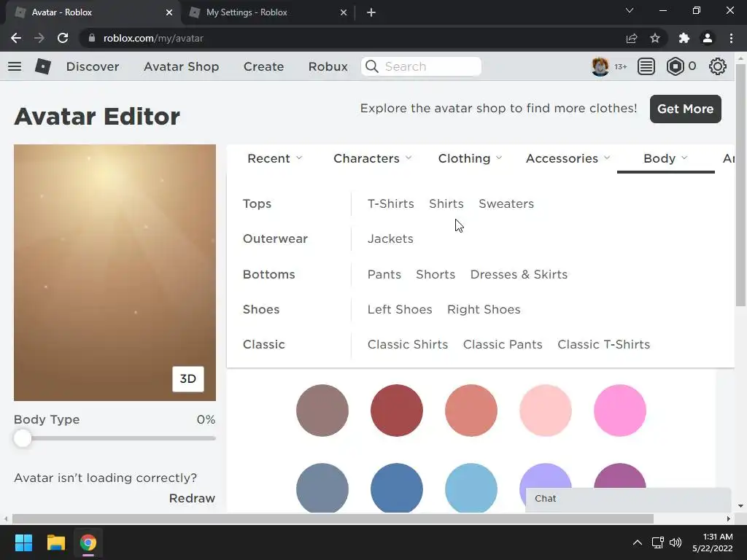
Task: Click the Roblox logo home icon
Action: click(43, 66)
